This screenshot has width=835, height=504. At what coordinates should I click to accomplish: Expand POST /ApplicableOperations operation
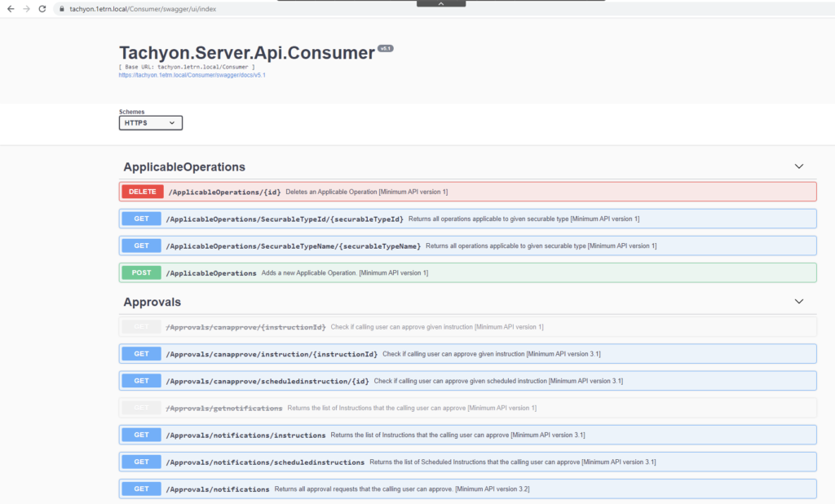[x=467, y=272]
